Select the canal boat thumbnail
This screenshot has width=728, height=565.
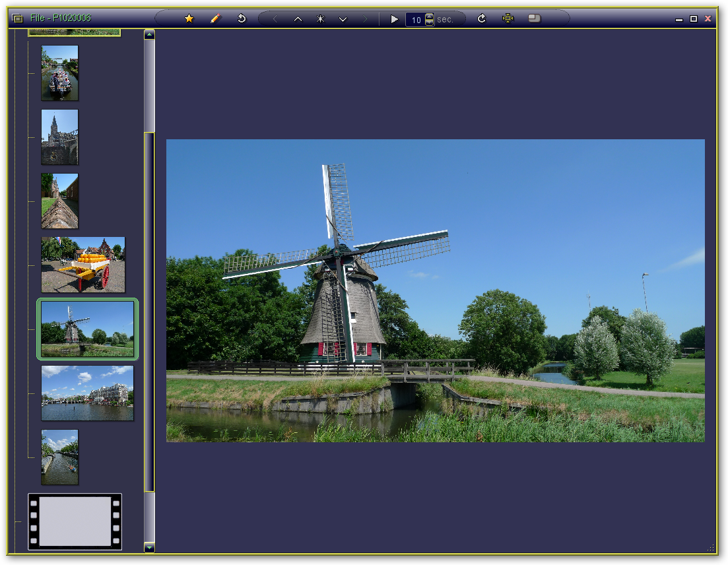pyautogui.click(x=60, y=73)
